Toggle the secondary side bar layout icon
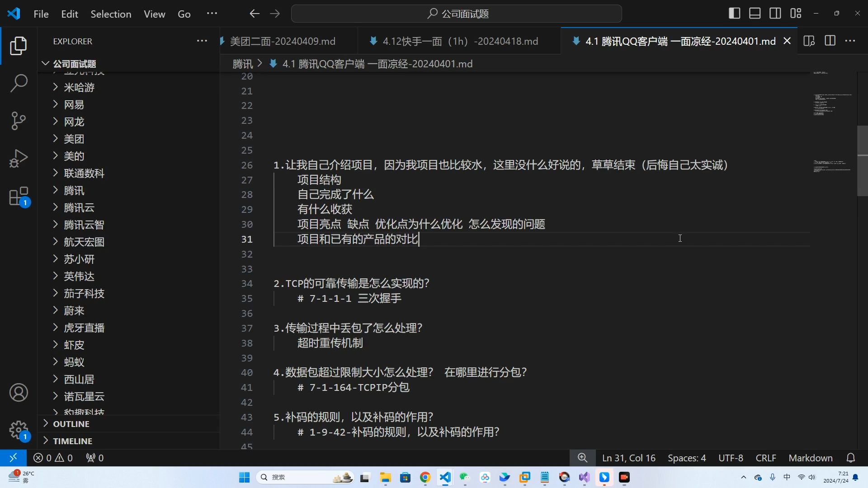 click(775, 14)
